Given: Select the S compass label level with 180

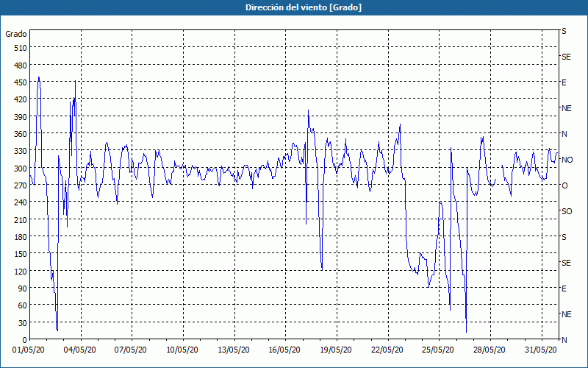Looking at the screenshot, I should 564,237.
